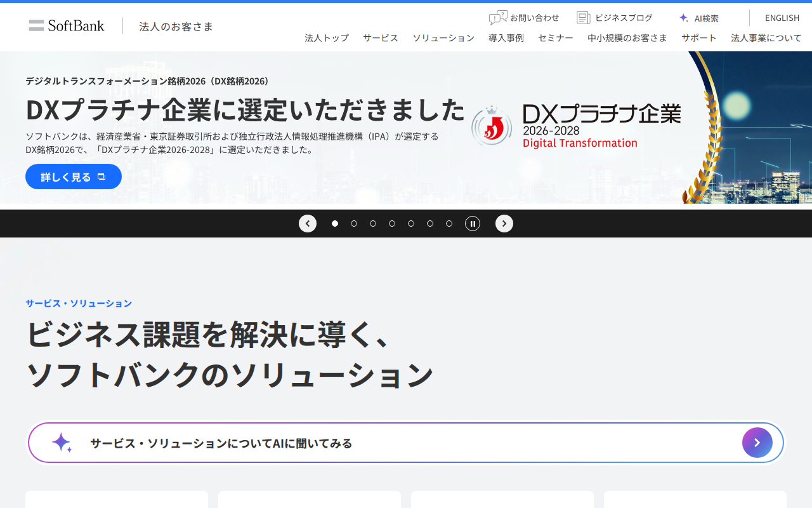Click the 詳しく見る button
Viewport: 812px width, 508px height.
(x=74, y=177)
